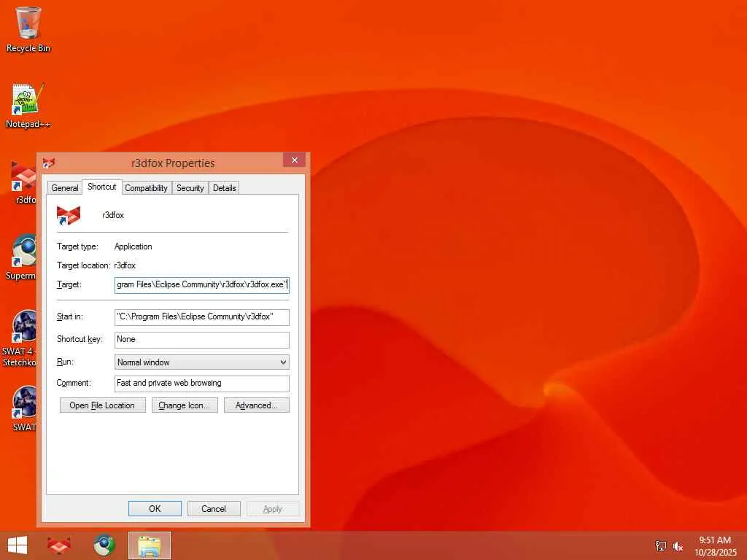The width and height of the screenshot is (747, 560).
Task: Launch Supermium from the taskbar
Action: (x=104, y=545)
